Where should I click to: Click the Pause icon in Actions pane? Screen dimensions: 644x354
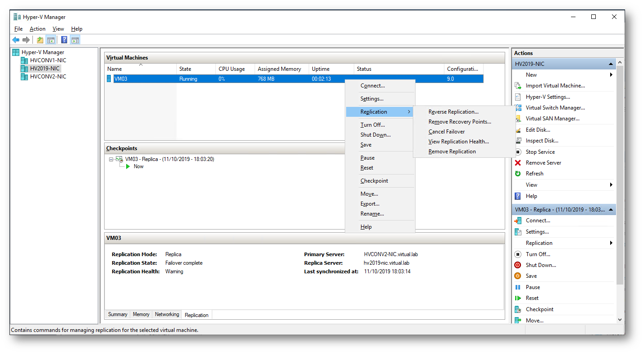click(518, 287)
